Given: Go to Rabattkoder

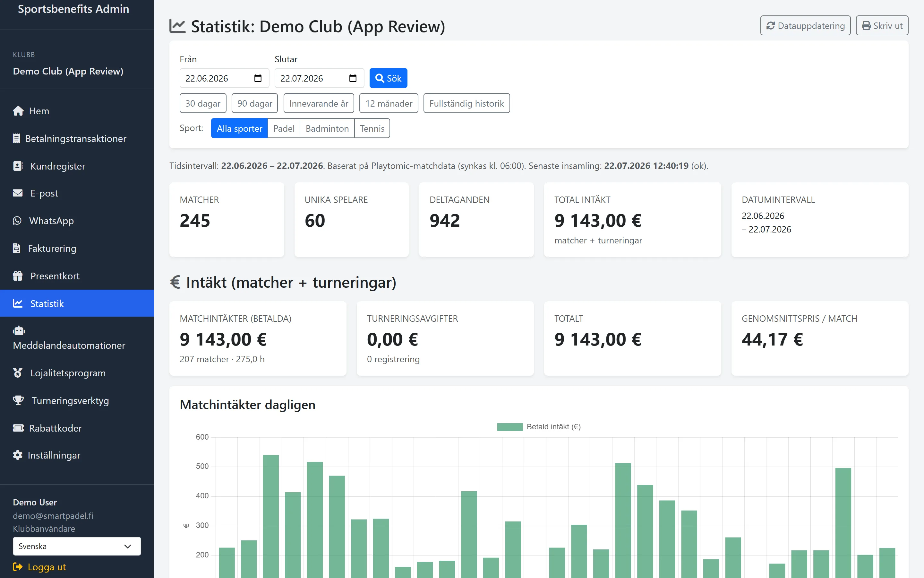Looking at the screenshot, I should (x=77, y=428).
